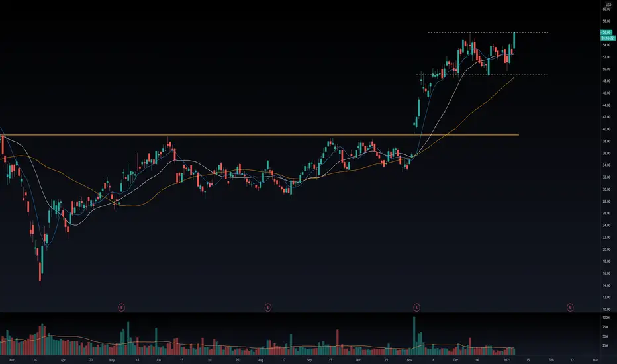Click the Nov date axis label
The image size is (617, 364).
click(409, 359)
